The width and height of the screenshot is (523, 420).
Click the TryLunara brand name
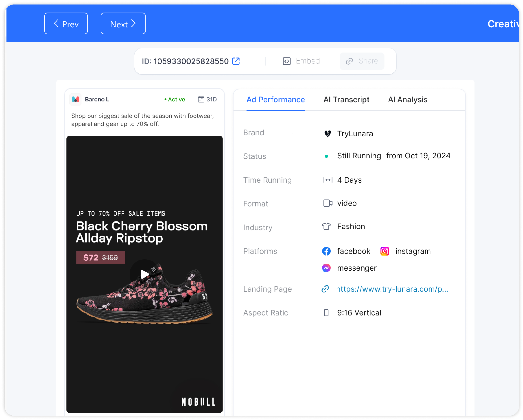coord(355,134)
